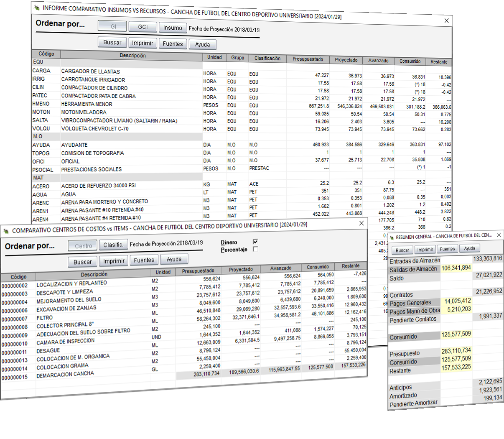The image size is (504, 439).
Task: Select the CARROTANQUE IRRIGADOR row
Action: [242, 81]
